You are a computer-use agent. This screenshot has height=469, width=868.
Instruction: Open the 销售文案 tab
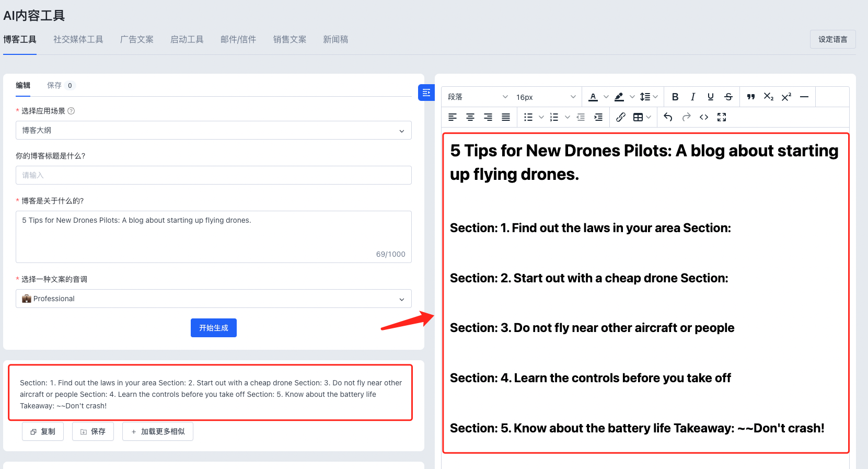pyautogui.click(x=290, y=39)
